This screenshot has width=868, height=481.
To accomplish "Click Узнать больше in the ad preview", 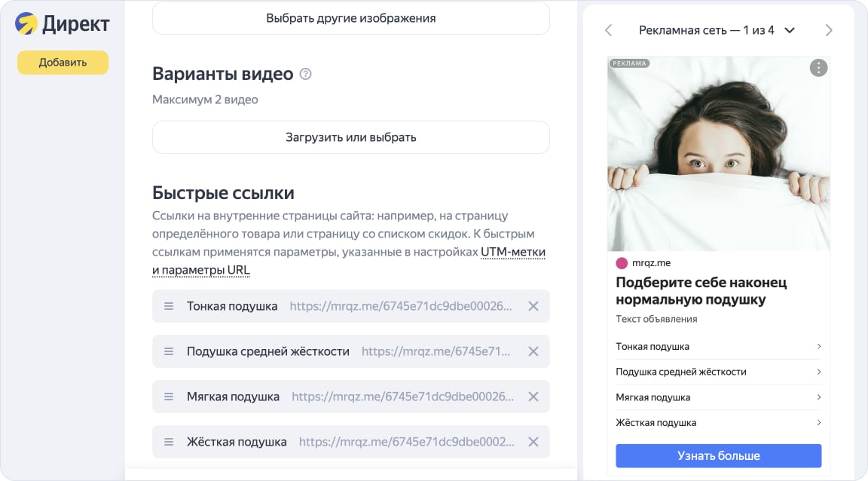I will coord(718,455).
